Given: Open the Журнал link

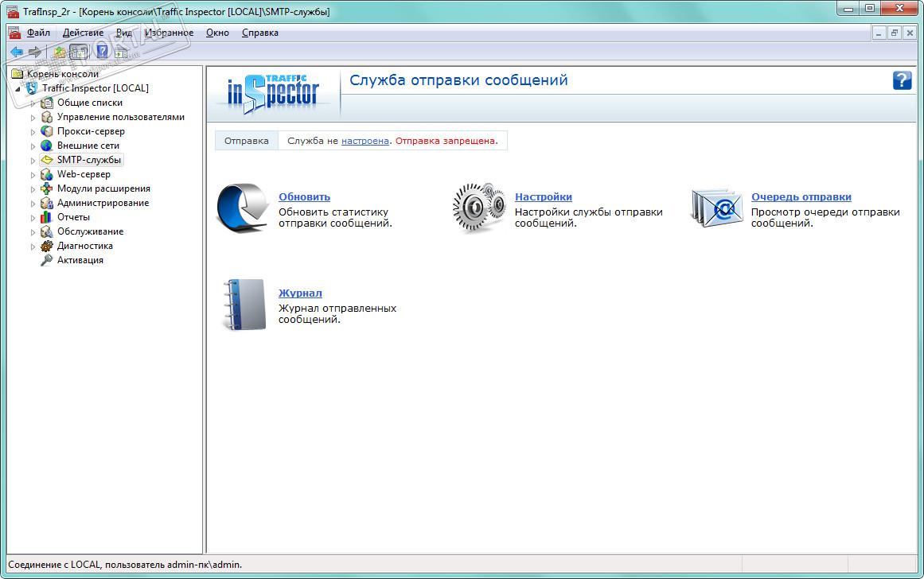Looking at the screenshot, I should [x=300, y=293].
